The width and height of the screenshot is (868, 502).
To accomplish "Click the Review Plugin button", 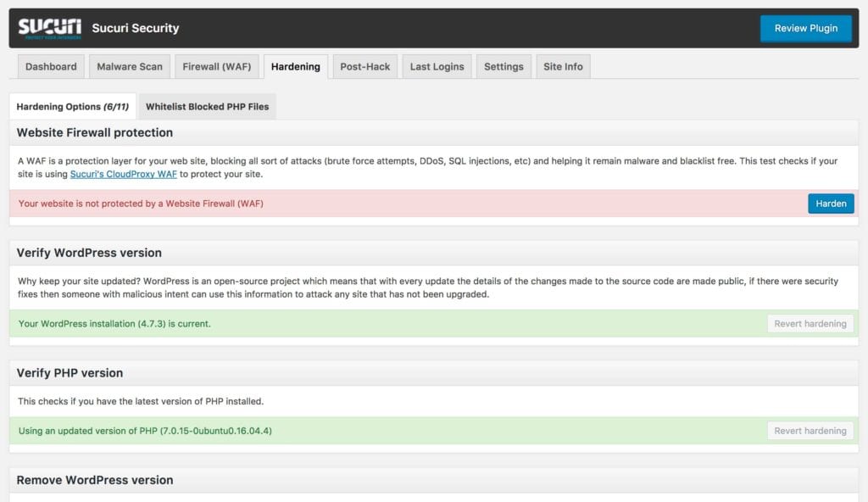I will click(805, 28).
